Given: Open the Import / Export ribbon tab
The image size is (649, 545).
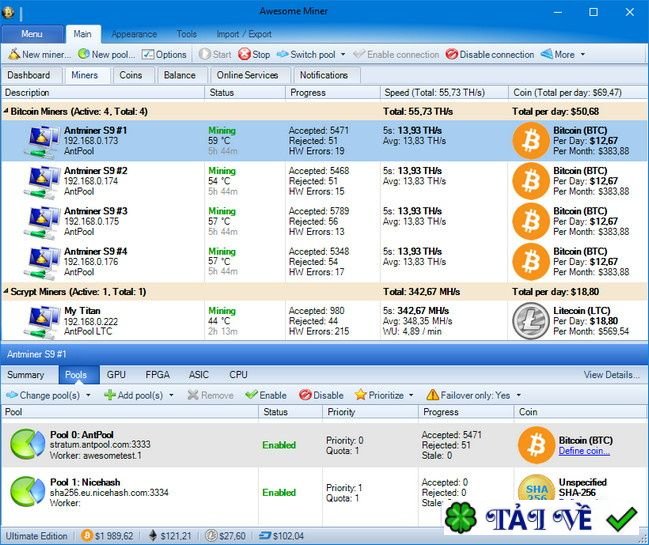Looking at the screenshot, I should pyautogui.click(x=244, y=34).
